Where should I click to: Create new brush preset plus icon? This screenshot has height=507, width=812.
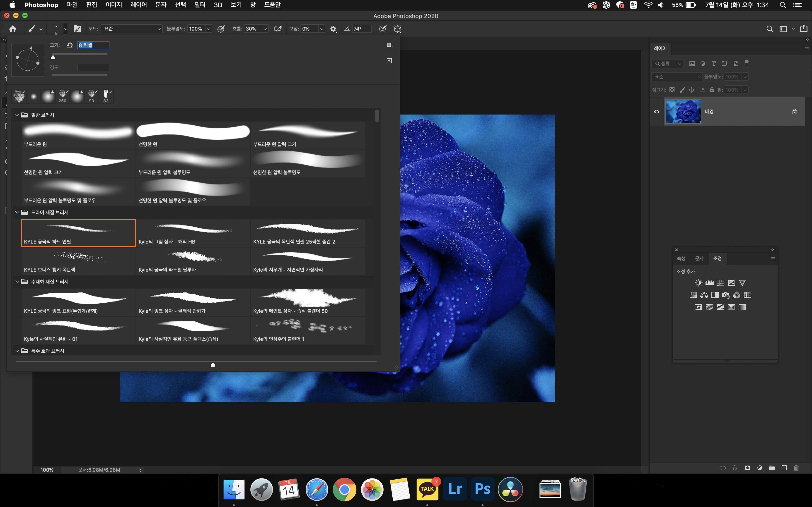[389, 61]
